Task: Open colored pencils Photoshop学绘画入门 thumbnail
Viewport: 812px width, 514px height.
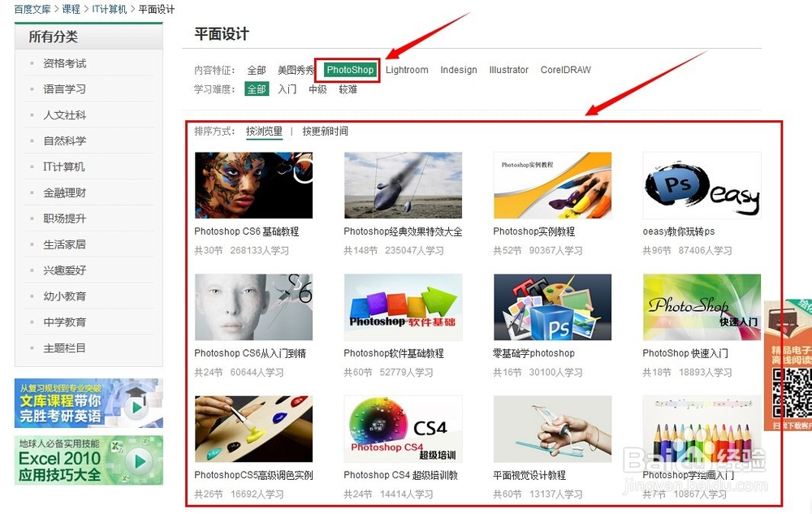Action: [x=702, y=429]
